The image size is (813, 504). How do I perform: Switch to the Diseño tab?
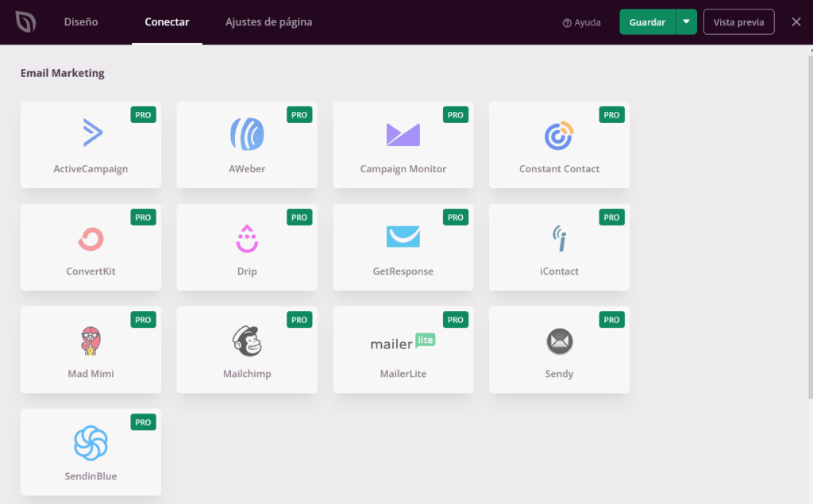pyautogui.click(x=79, y=21)
